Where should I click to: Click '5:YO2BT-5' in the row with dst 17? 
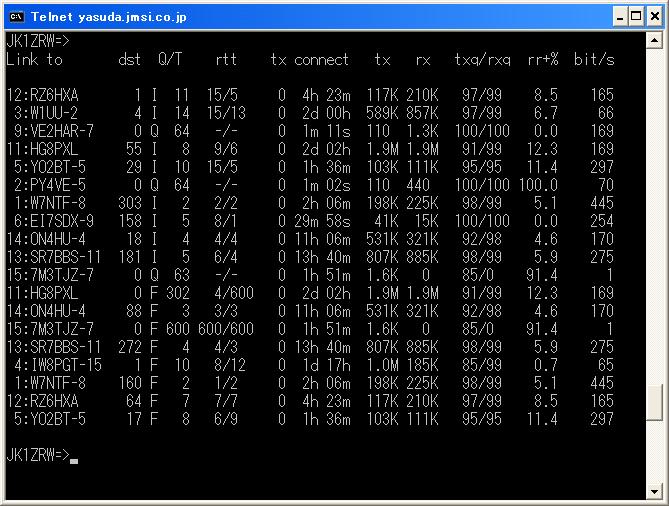tap(50, 419)
